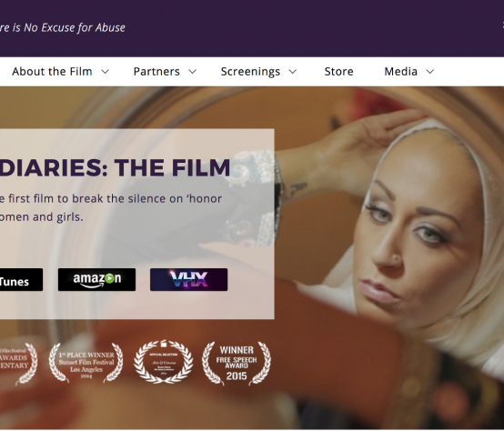Viewport: 504px width, 431px height.
Task: Expand the Media dropdown chevron
Action: tap(430, 72)
